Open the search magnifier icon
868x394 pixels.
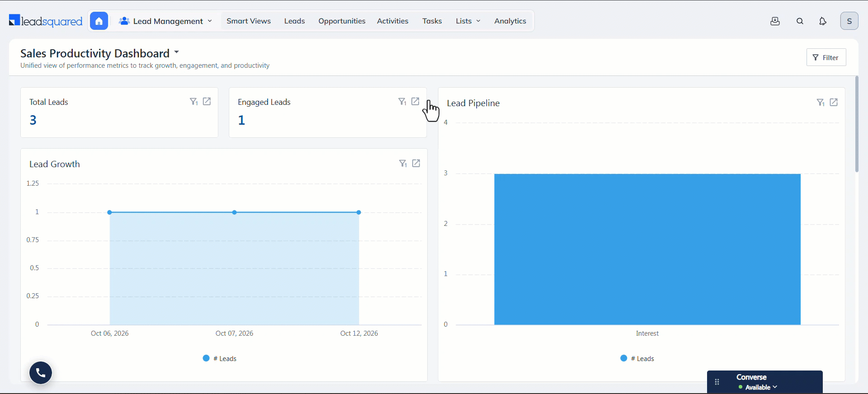tap(800, 21)
